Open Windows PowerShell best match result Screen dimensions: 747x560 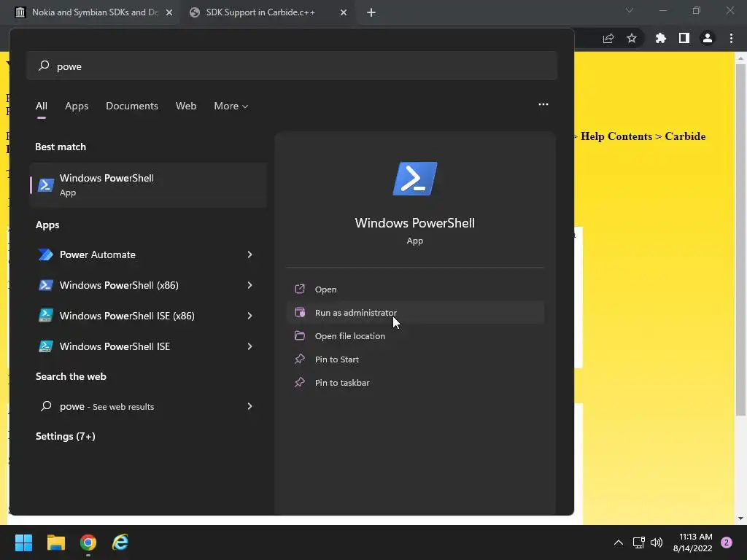click(148, 184)
